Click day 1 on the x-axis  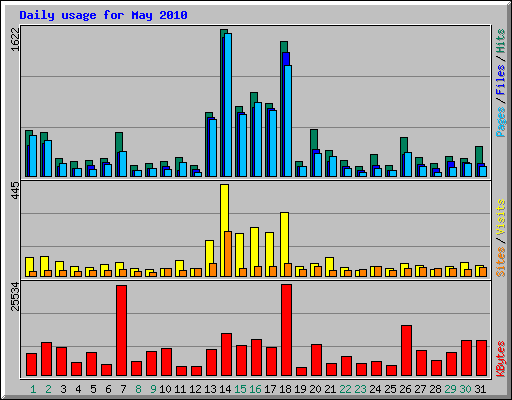(x=33, y=389)
